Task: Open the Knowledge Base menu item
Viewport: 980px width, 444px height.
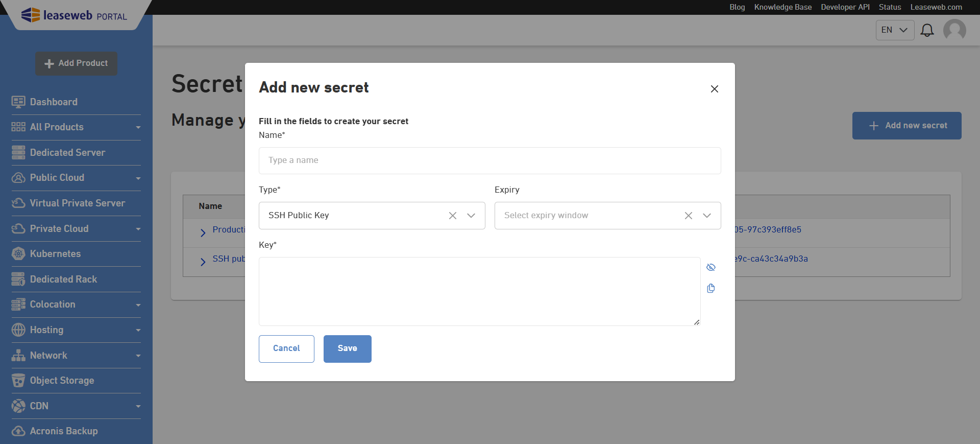Action: tap(783, 7)
